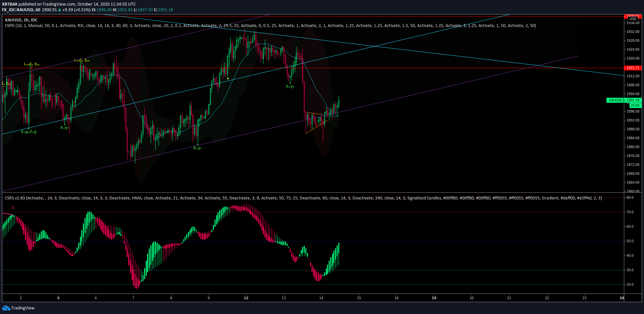Click the XAUUSD, 1h, IDC chart title
Screen dimensions: 644x314
[x=21, y=20]
